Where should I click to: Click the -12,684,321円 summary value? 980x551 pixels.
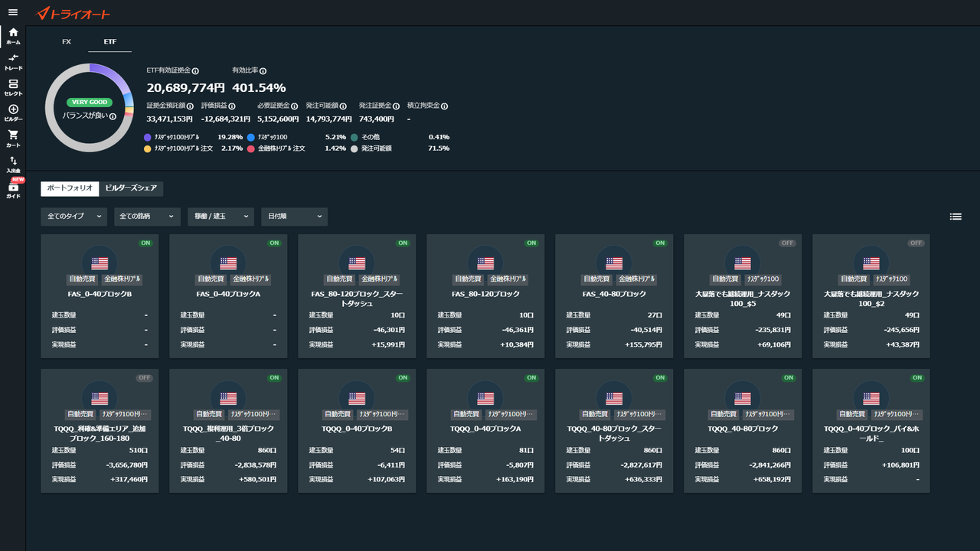[226, 119]
